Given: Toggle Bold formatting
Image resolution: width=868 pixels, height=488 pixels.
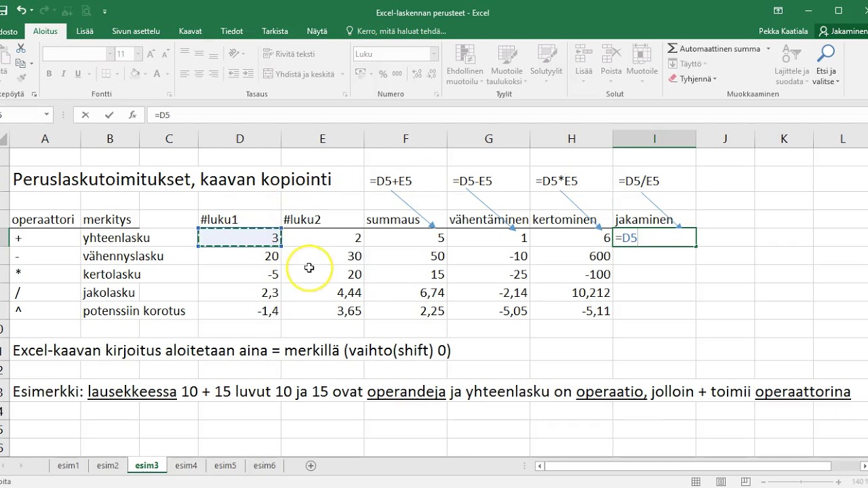Looking at the screenshot, I should point(49,74).
